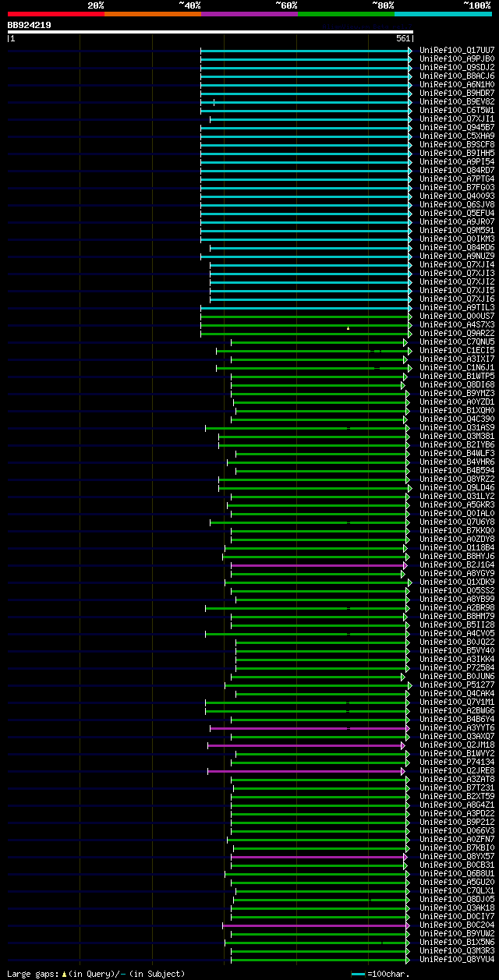
Task: Select the UniRef100_C6T5W1 label
Action: (457, 110)
